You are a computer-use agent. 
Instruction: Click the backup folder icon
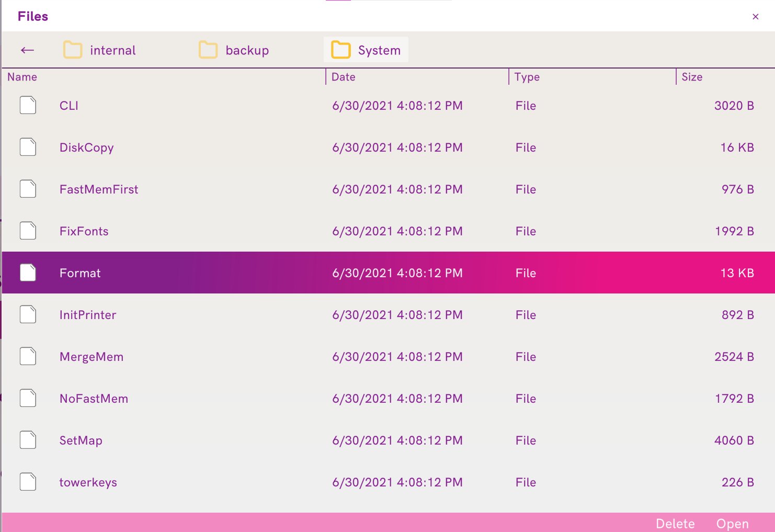pos(208,50)
